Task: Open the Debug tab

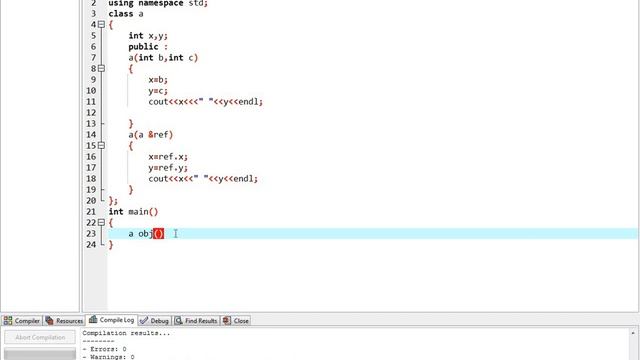Action: 154,321
